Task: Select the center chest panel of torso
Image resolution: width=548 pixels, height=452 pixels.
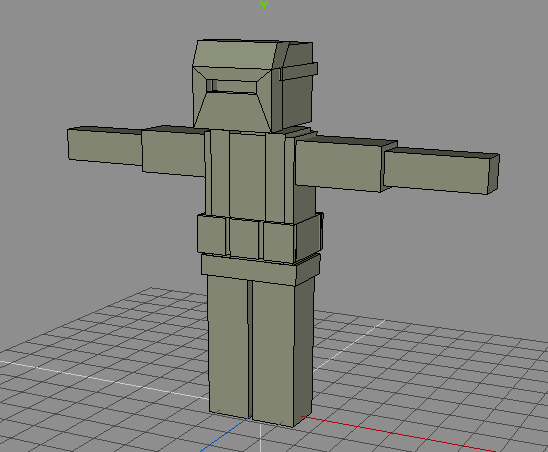Action: pyautogui.click(x=247, y=176)
